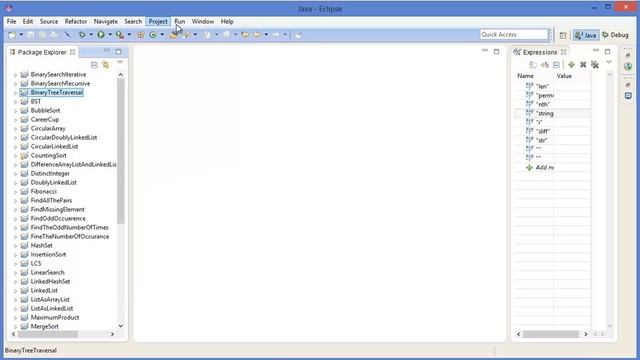This screenshot has width=640, height=360.
Task: Open the External Tools dropdown arrow
Action: [129, 35]
